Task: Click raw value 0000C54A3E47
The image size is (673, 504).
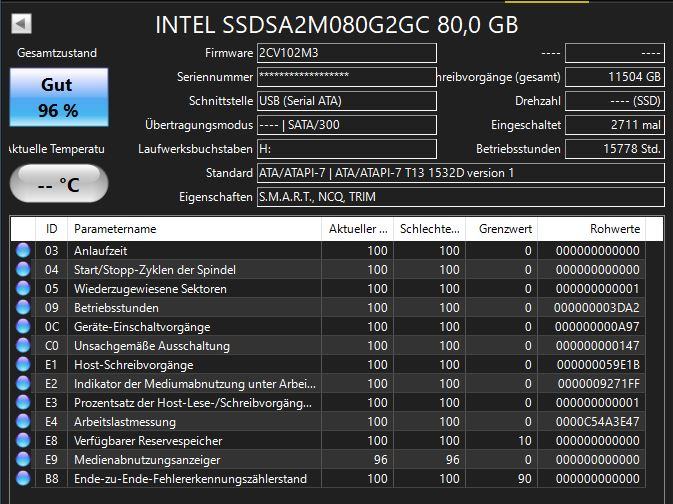Action: 597,422
